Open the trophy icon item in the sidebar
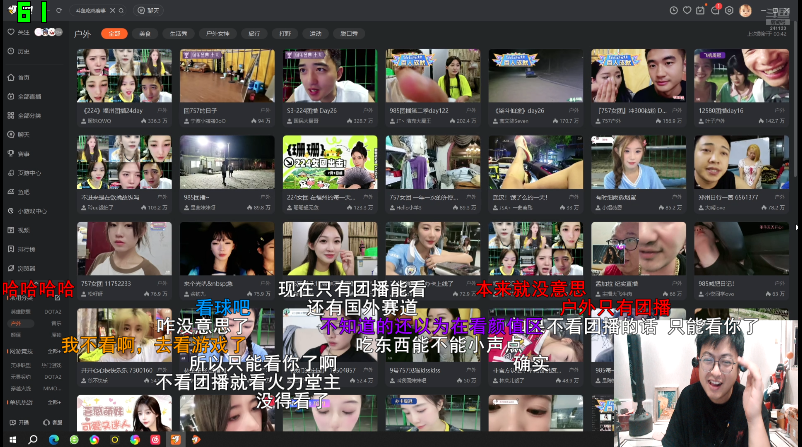 tap(18, 153)
